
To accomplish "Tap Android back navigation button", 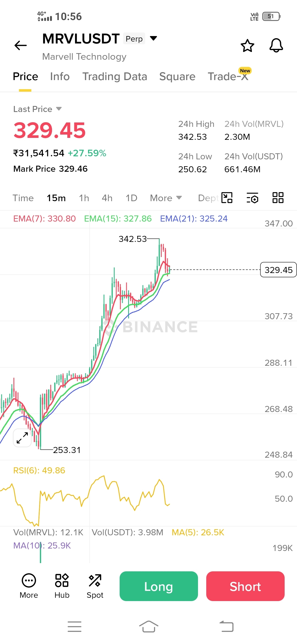I will click(x=226, y=627).
